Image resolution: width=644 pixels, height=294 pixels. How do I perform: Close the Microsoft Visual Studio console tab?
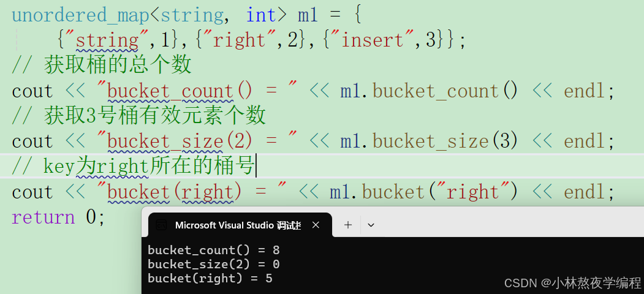click(316, 225)
